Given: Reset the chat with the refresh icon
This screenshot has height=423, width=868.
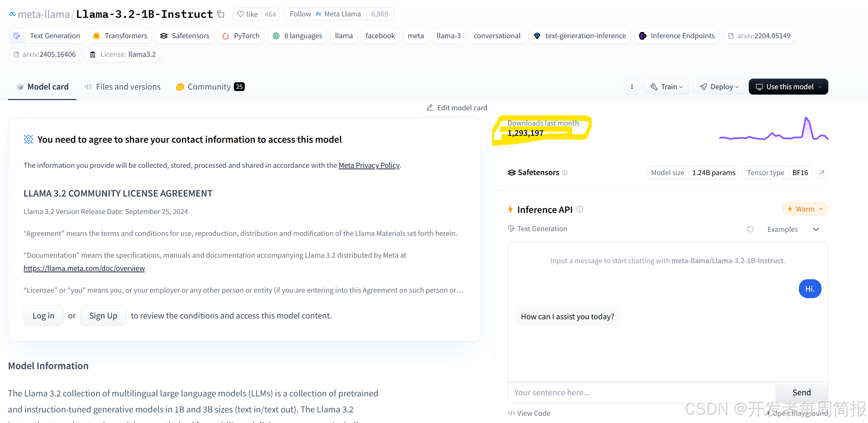Looking at the screenshot, I should pyautogui.click(x=750, y=229).
